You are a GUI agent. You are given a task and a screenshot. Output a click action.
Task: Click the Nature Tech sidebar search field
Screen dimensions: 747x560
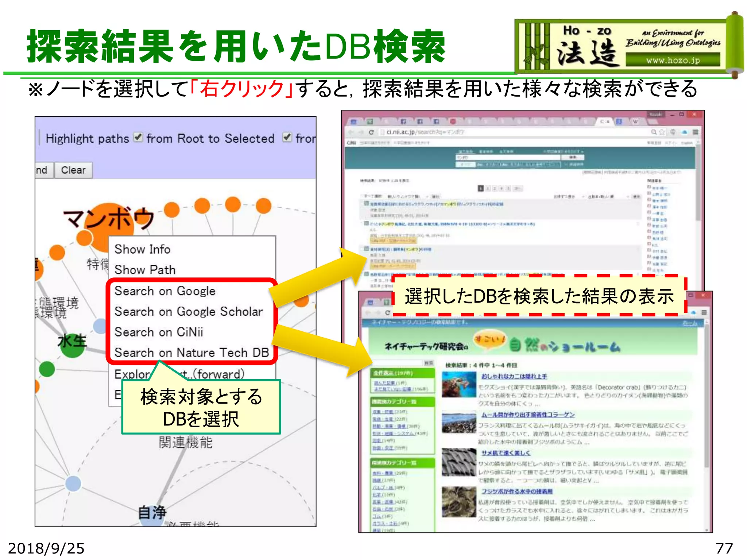click(397, 363)
